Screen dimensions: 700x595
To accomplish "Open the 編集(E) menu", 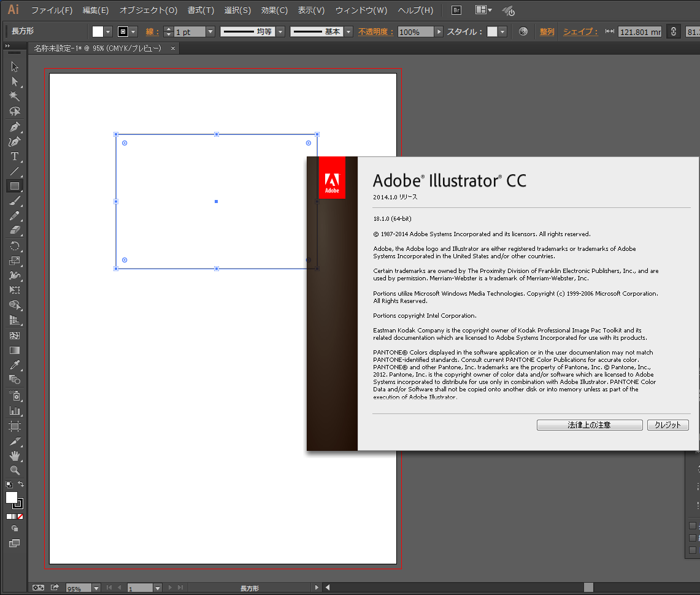I will [x=96, y=10].
